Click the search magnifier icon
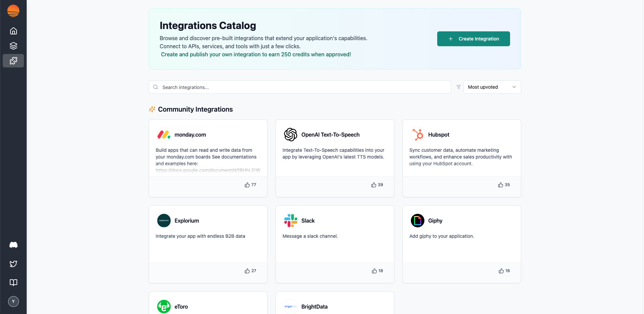The height and width of the screenshot is (314, 644). click(156, 87)
